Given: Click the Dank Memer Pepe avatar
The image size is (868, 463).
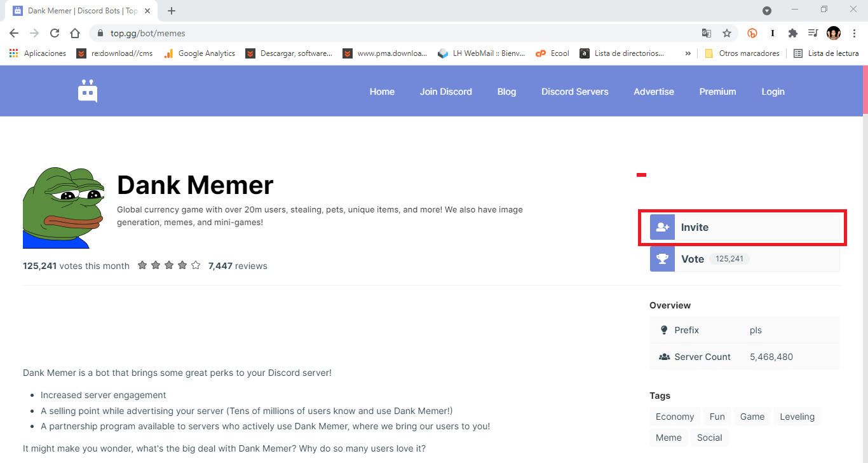Looking at the screenshot, I should (x=64, y=207).
